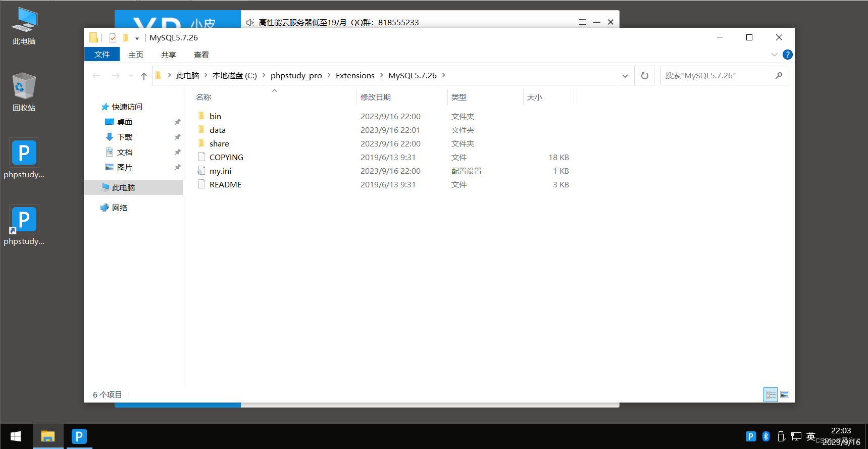Expand the quick access toolbar dropdown
868x449 pixels.
point(137,38)
